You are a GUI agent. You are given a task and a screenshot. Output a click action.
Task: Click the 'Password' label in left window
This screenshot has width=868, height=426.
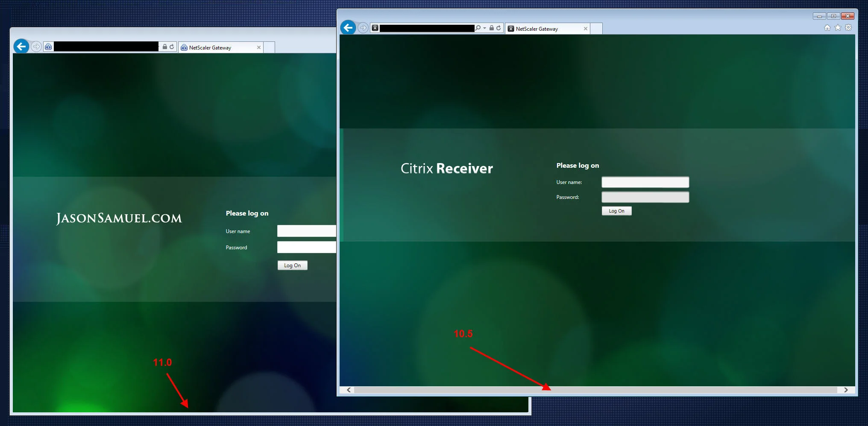tap(236, 248)
